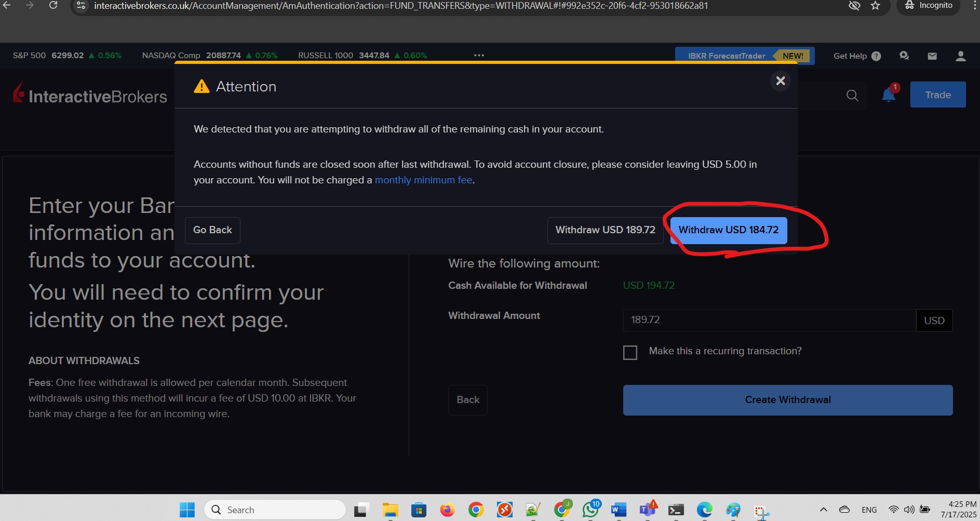980x521 pixels.
Task: Open Microsoft Word from taskbar
Action: point(619,510)
